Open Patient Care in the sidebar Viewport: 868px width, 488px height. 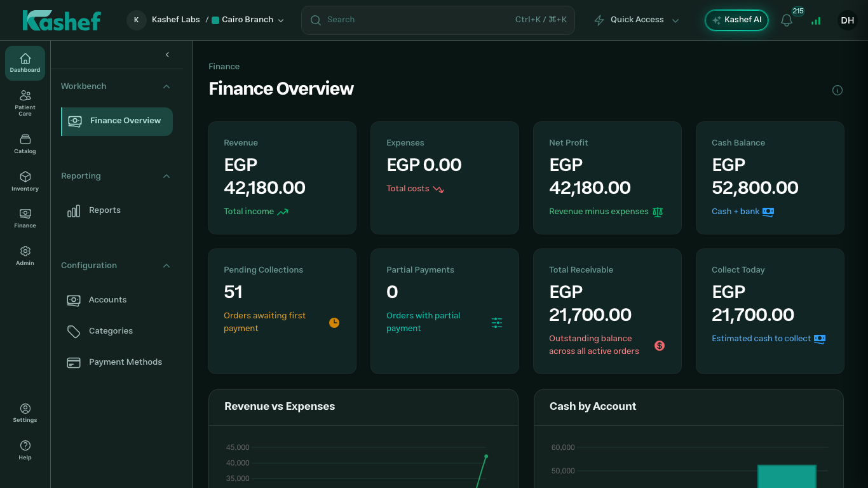point(25,102)
